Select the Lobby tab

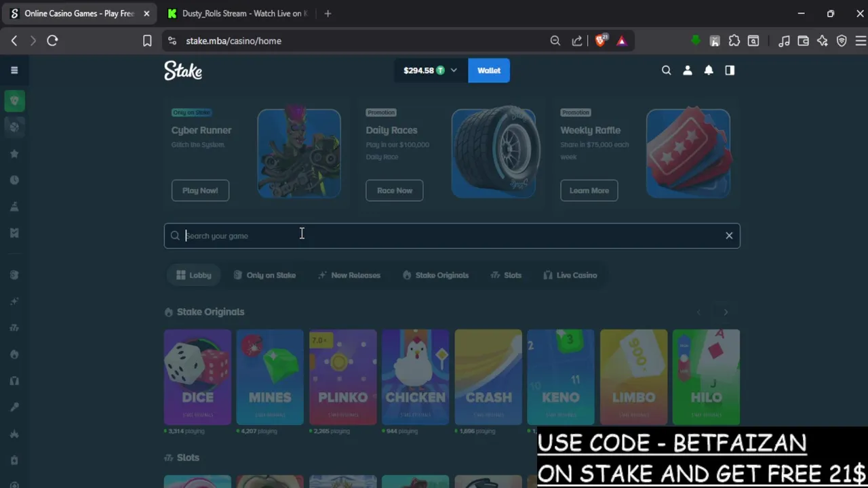pyautogui.click(x=194, y=275)
